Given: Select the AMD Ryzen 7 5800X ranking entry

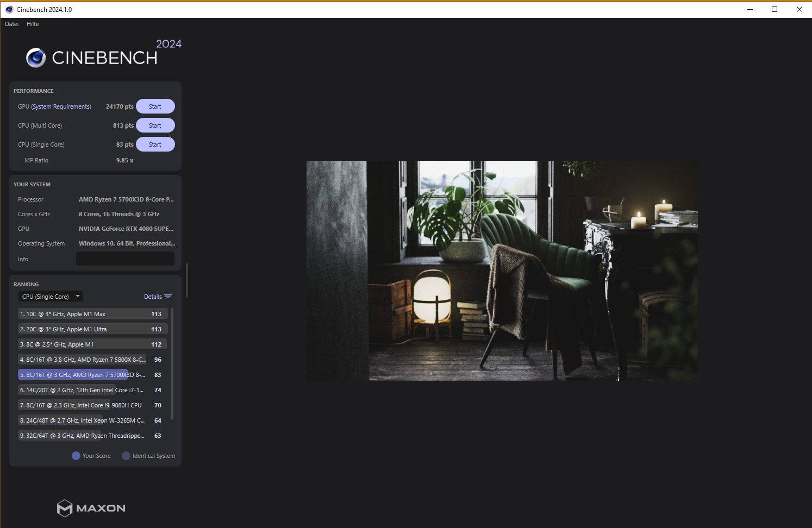Looking at the screenshot, I should pyautogui.click(x=87, y=359).
